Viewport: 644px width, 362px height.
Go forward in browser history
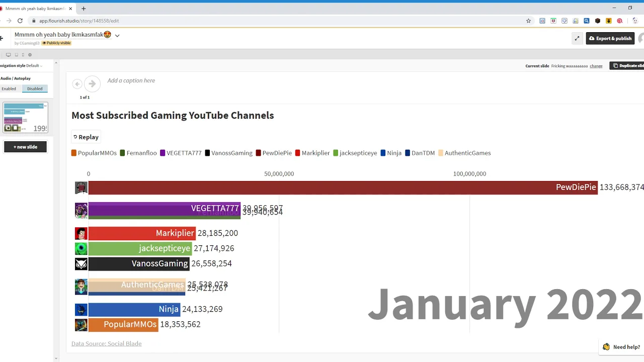click(9, 21)
